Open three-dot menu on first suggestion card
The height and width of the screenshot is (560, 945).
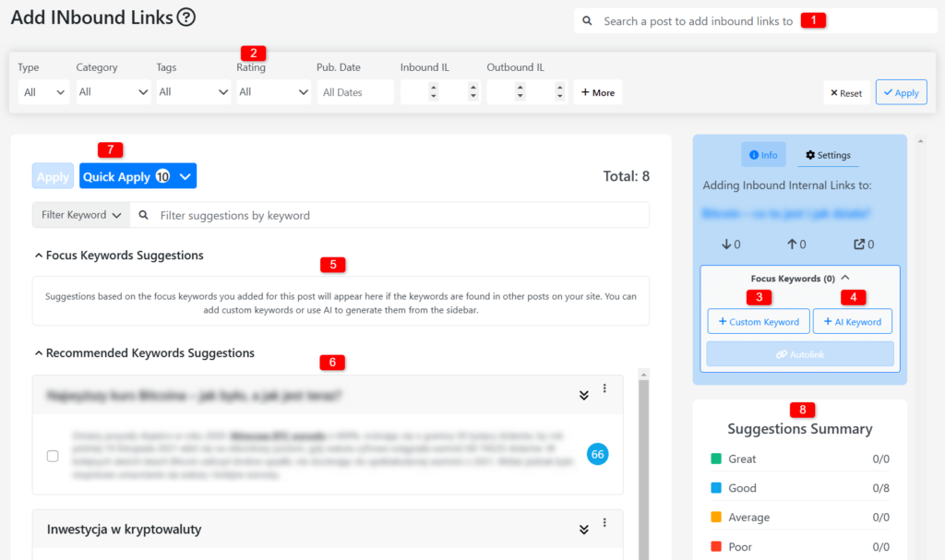tap(604, 389)
